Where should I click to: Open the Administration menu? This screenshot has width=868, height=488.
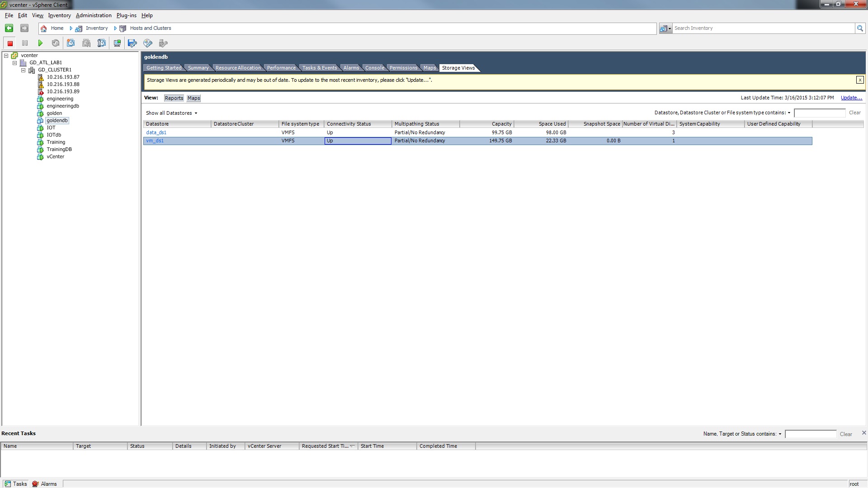[94, 15]
